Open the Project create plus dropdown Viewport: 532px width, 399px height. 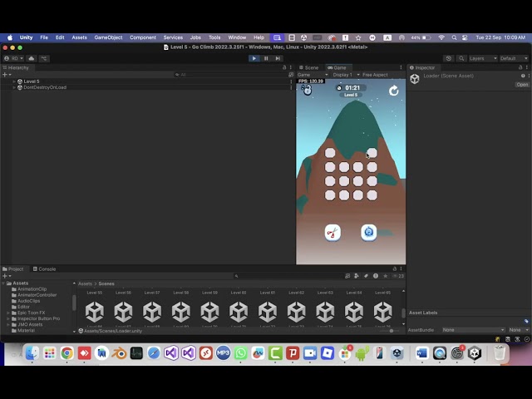click(x=7, y=276)
